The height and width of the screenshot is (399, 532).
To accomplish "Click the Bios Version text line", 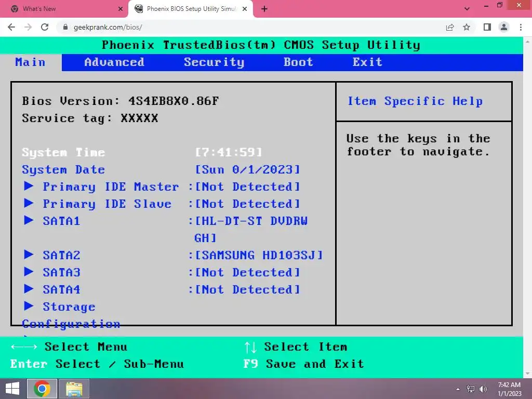I will [120, 101].
